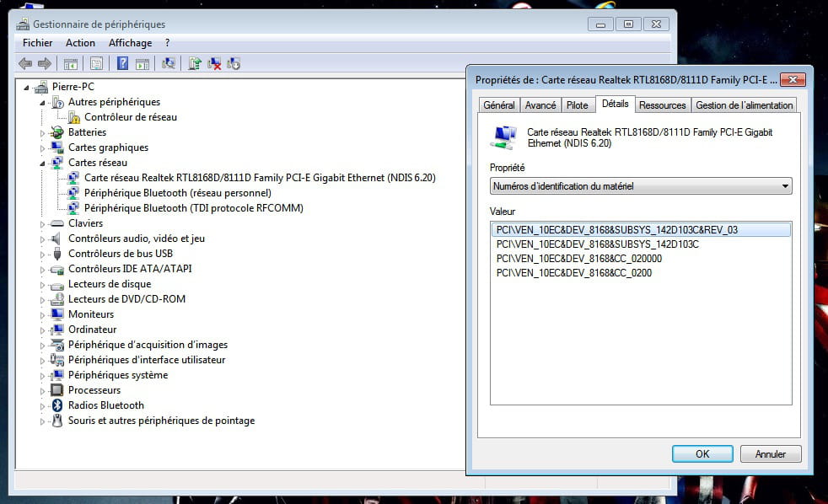
Task: Click the update driver toolbar icon
Action: [195, 63]
